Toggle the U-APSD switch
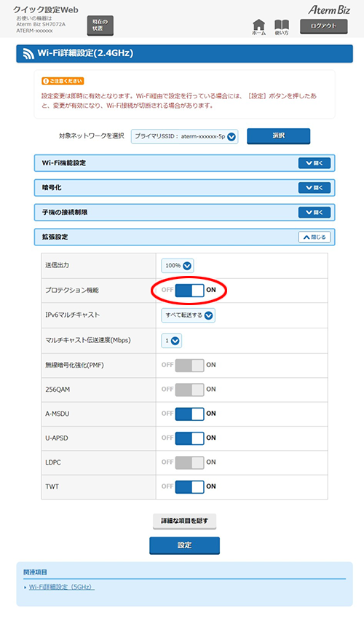This screenshot has height=619, width=364. coord(189,438)
